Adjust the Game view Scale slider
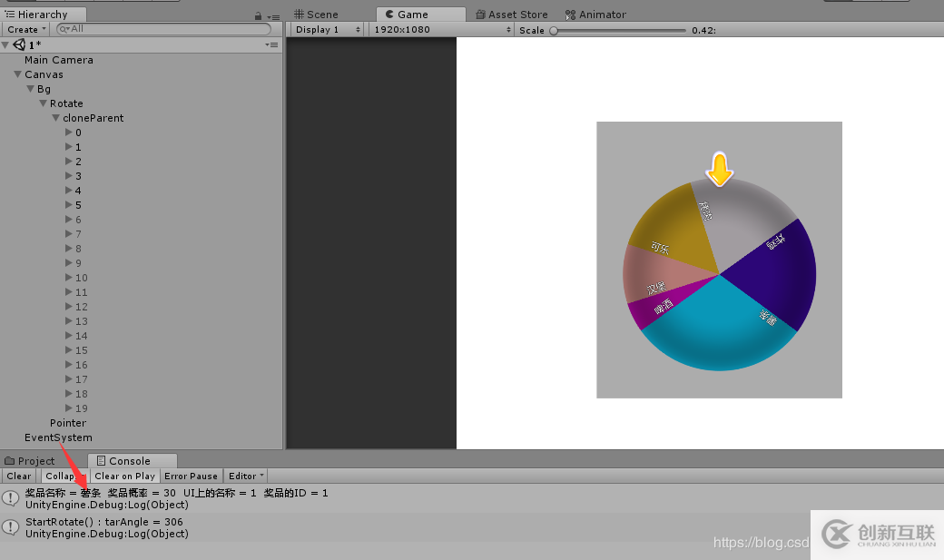This screenshot has width=944, height=560. tap(618, 30)
